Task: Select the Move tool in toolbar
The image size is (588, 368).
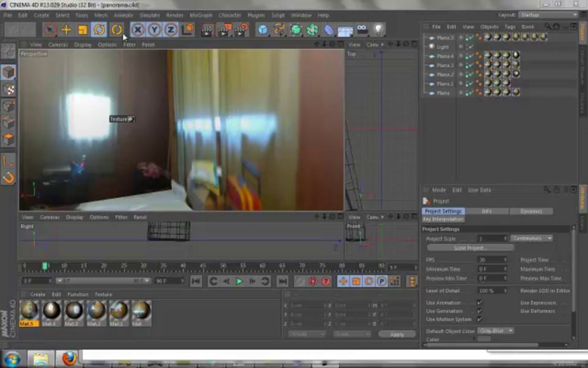Action: tap(66, 30)
